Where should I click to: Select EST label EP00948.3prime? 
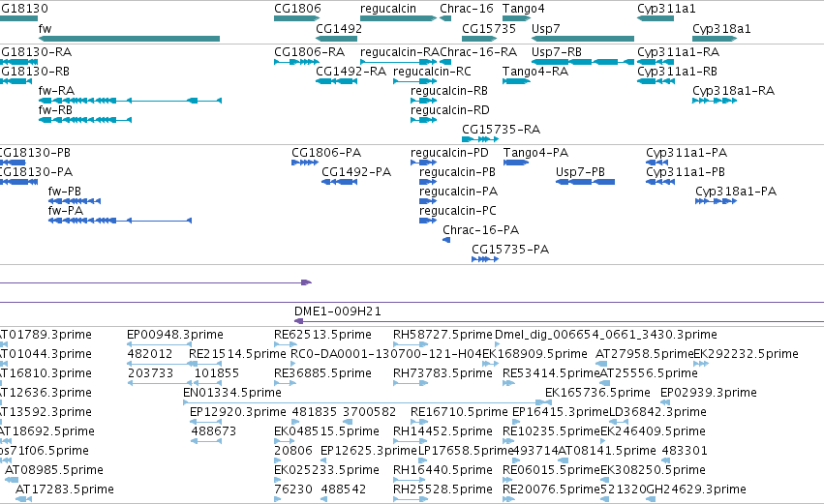(x=175, y=335)
